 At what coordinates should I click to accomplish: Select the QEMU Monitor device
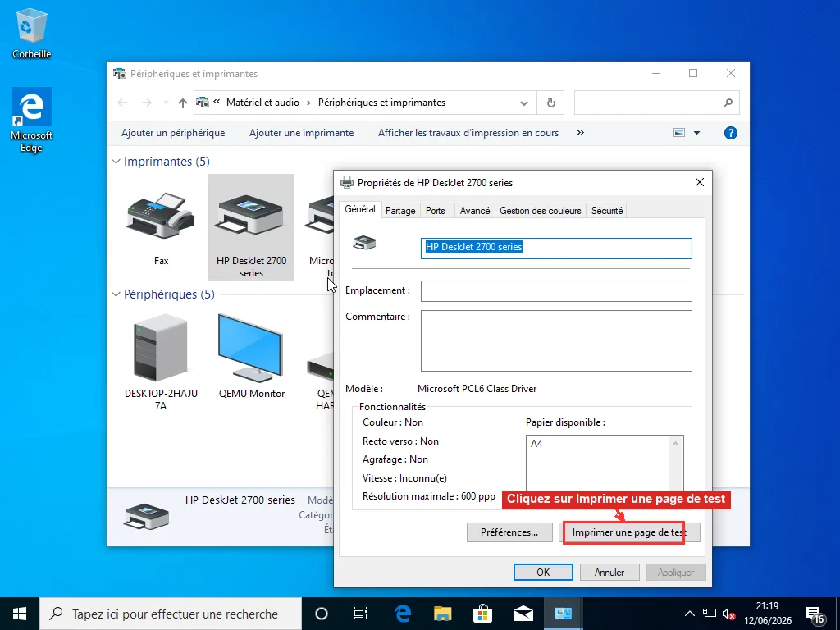(251, 356)
